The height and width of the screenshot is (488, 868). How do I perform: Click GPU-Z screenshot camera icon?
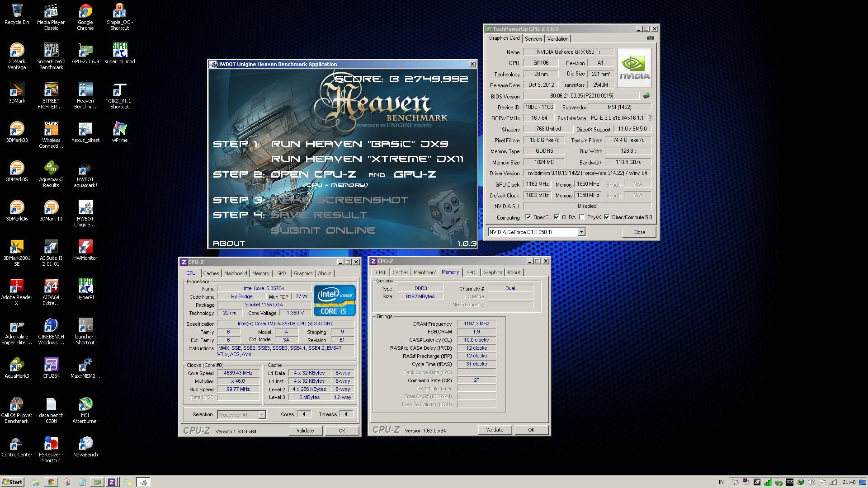tap(650, 38)
